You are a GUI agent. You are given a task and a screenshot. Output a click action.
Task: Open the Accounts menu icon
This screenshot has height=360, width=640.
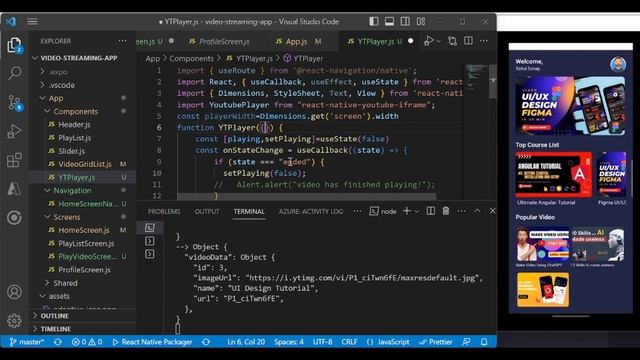coord(14,292)
